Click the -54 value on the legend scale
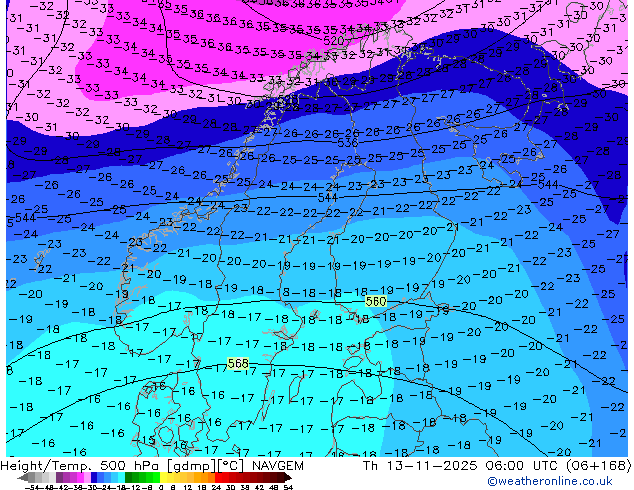634x490 pixels. click(32, 487)
